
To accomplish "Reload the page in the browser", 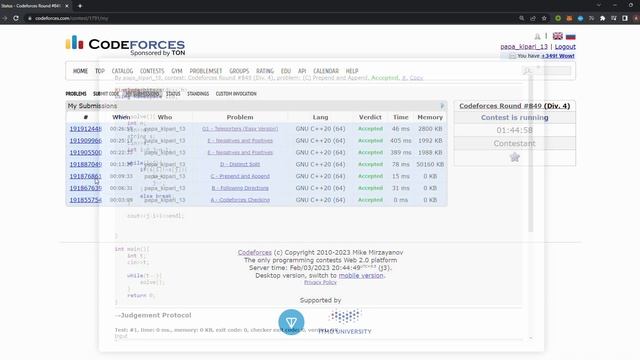I will pos(16,18).
